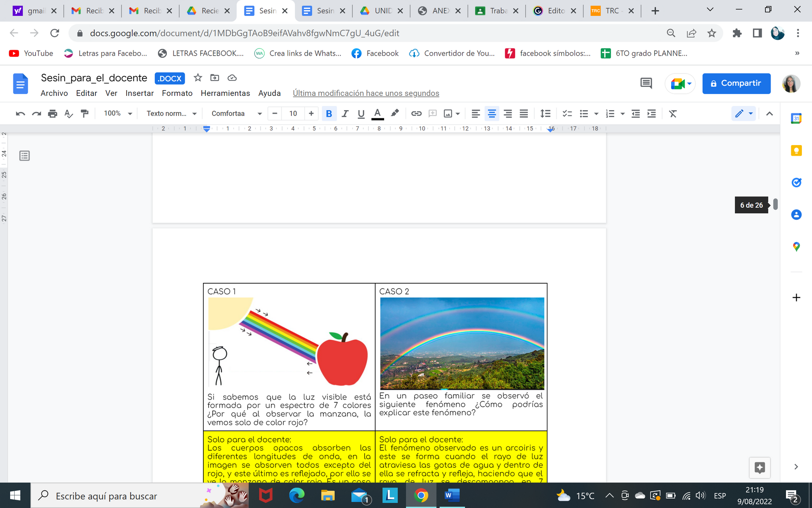This screenshot has height=508, width=812.
Task: Click the paint format roller icon
Action: coord(84,114)
